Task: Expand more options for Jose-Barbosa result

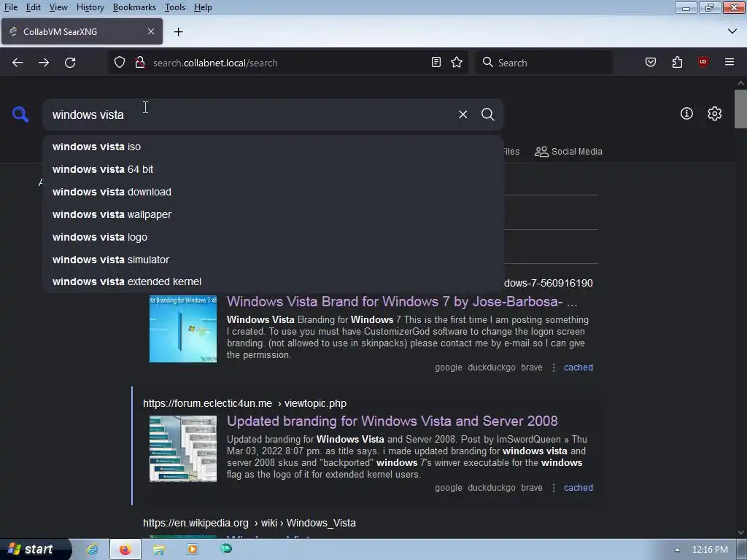Action: [554, 367]
